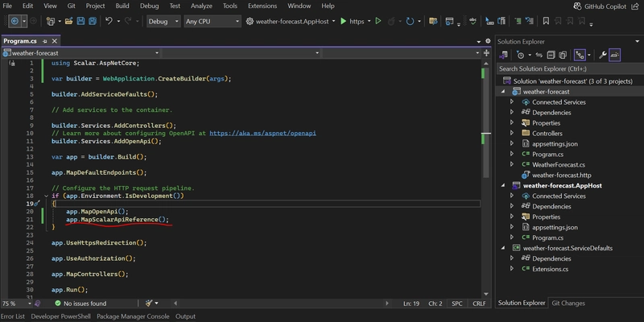Open the Error List panel
Image resolution: width=644 pixels, height=322 pixels.
pos(13,316)
